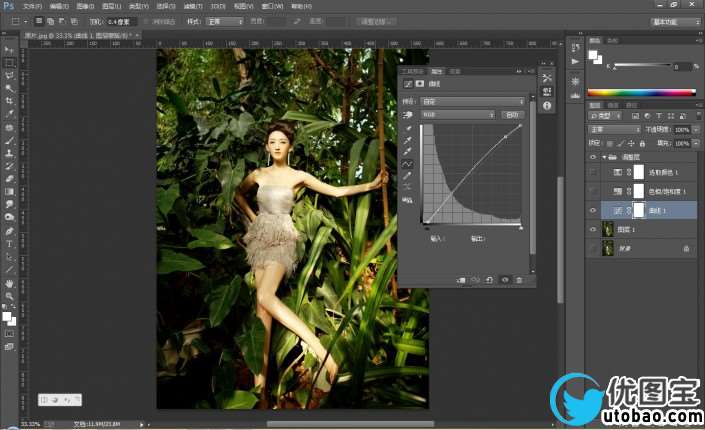This screenshot has height=430, width=705.
Task: Select the edit points curve mode icon
Action: tap(408, 164)
